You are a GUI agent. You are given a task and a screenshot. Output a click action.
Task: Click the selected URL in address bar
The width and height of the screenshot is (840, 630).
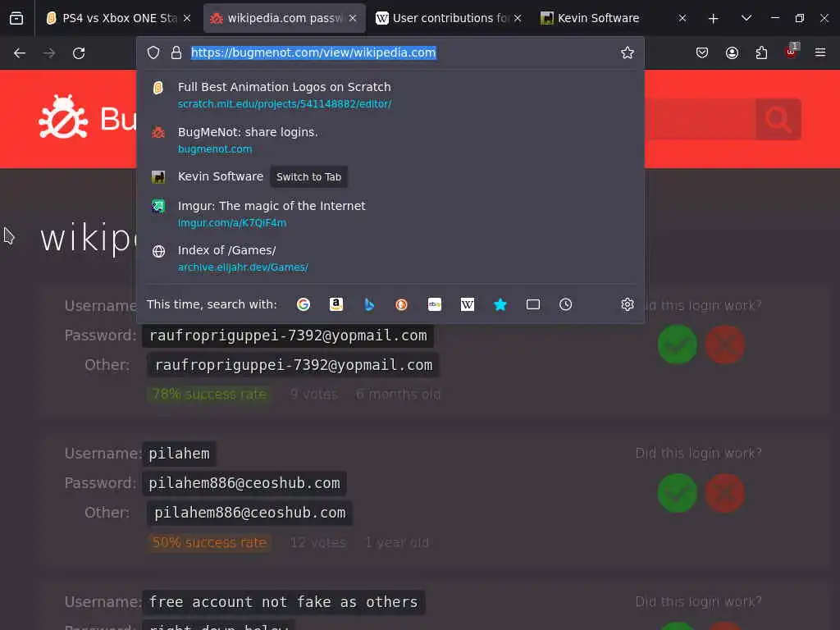(313, 52)
